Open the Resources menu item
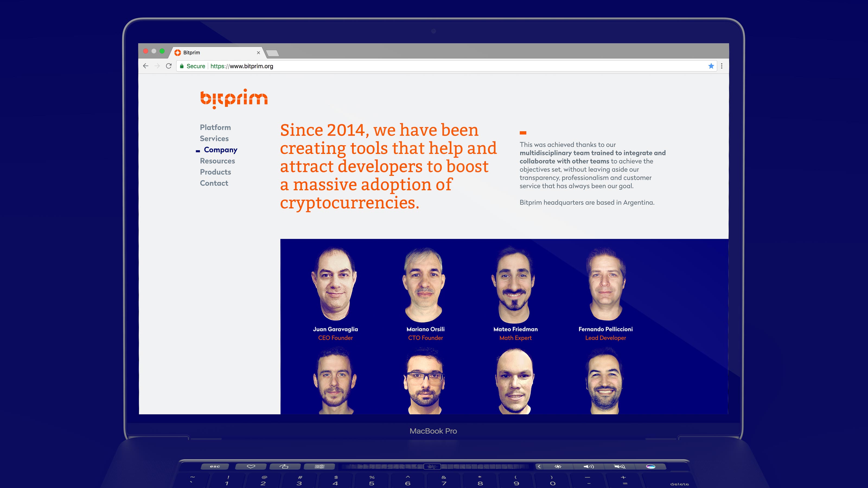868x488 pixels. (x=217, y=161)
